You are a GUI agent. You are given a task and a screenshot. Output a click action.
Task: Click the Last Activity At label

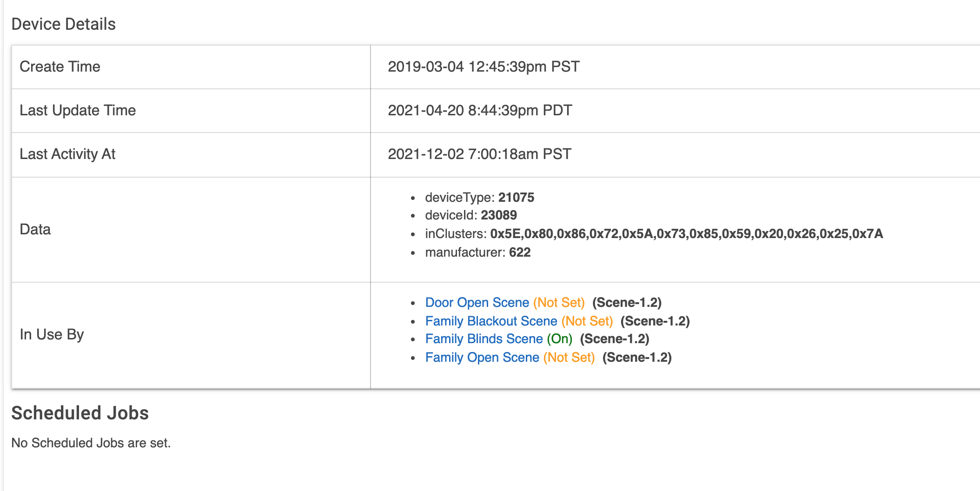click(x=67, y=154)
